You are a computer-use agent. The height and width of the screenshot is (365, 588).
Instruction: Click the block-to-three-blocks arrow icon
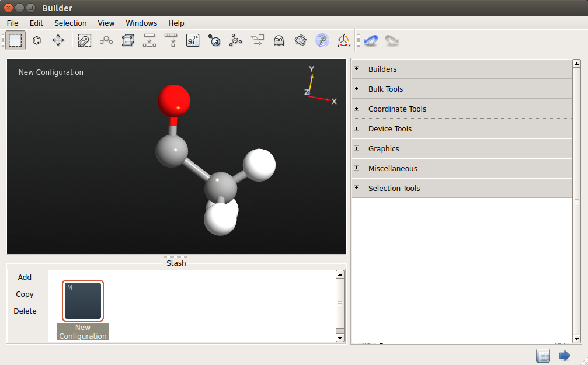(149, 40)
